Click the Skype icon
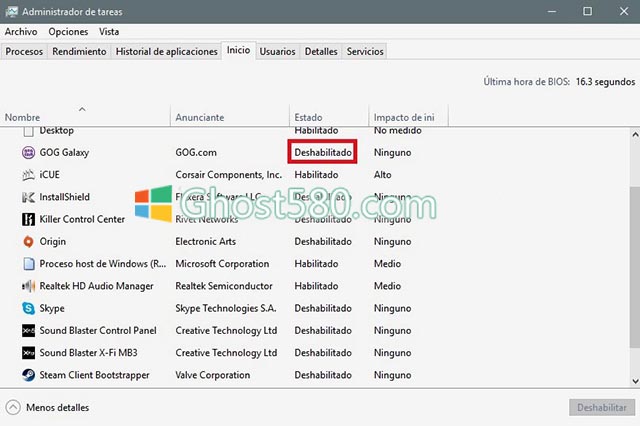 [x=28, y=308]
